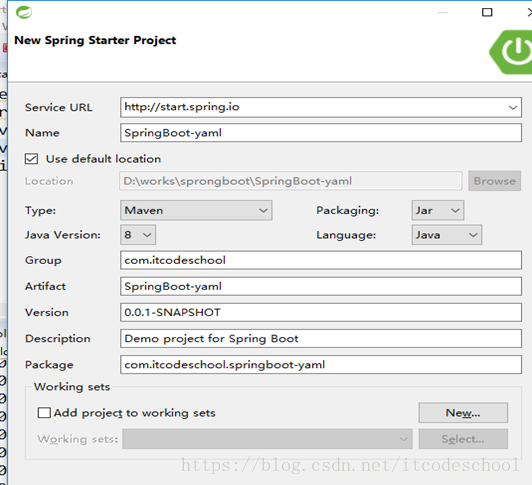Click the New Spring Starter Project heading

click(x=95, y=40)
